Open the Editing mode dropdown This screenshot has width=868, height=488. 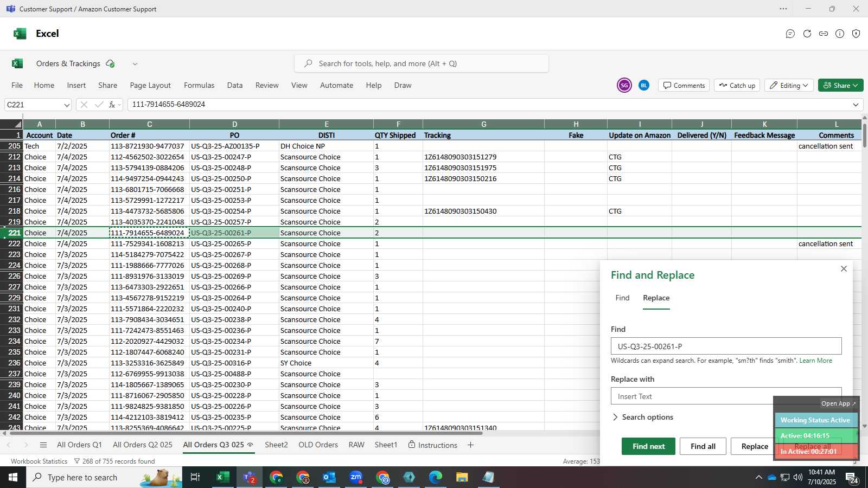click(x=789, y=85)
